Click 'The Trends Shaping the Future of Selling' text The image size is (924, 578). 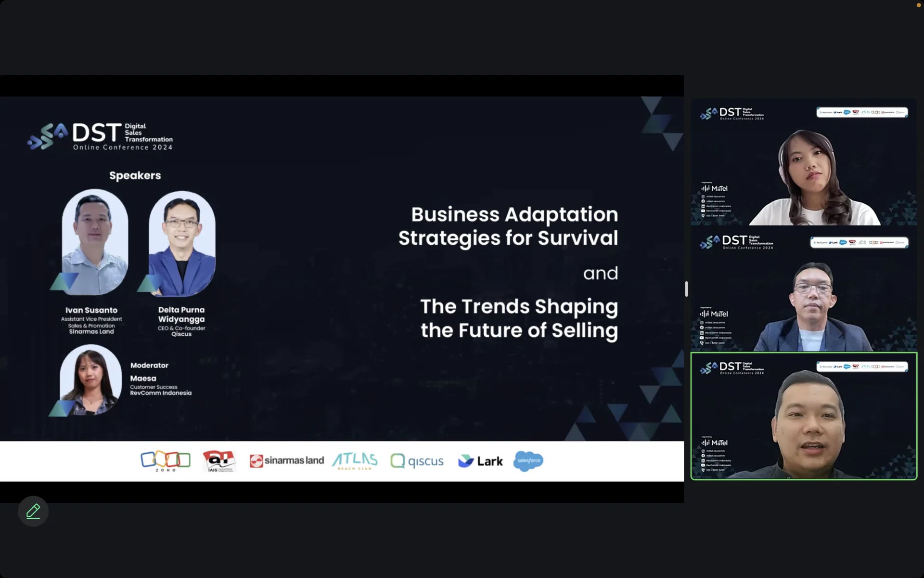[x=519, y=318]
